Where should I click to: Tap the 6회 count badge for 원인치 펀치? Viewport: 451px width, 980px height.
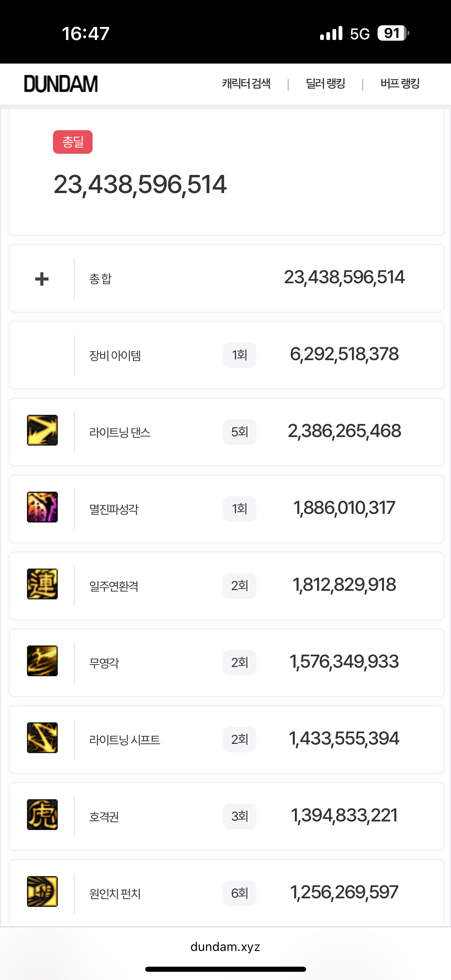tap(240, 893)
